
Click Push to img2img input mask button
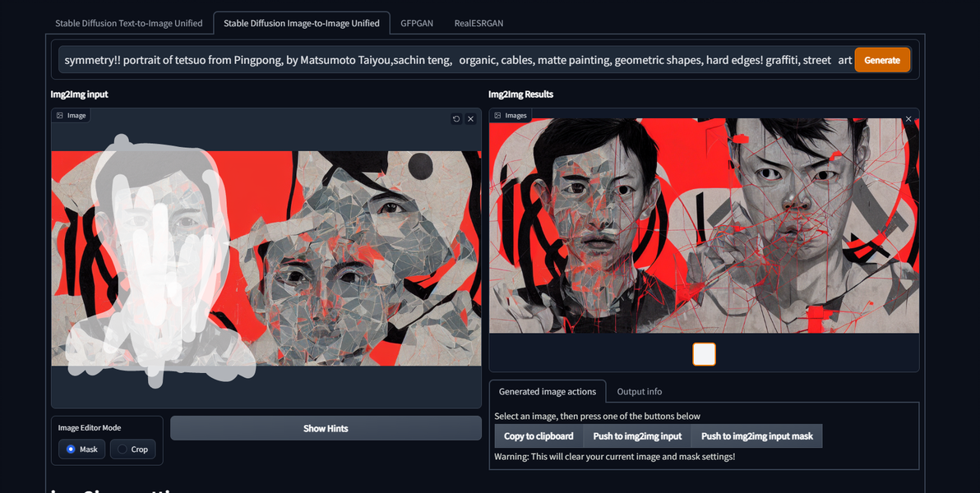tap(757, 436)
